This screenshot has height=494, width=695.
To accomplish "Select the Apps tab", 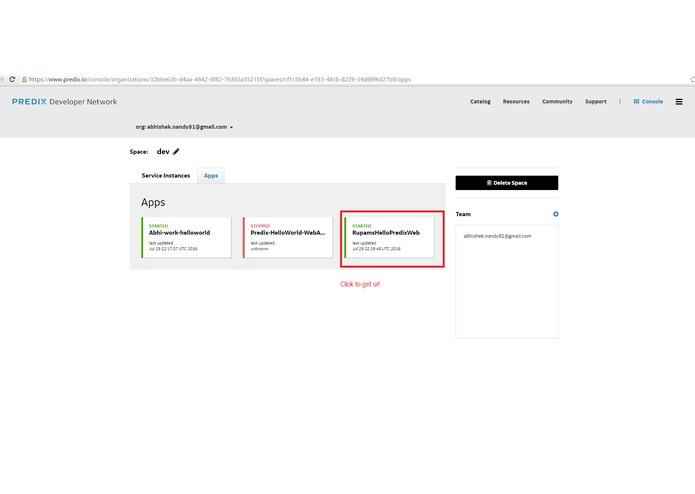I will 211,175.
